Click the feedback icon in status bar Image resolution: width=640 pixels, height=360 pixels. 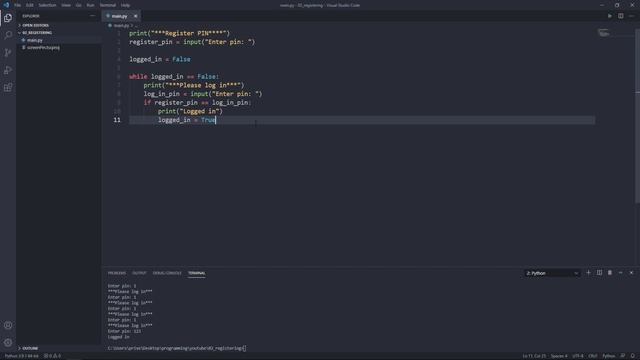tap(623, 356)
